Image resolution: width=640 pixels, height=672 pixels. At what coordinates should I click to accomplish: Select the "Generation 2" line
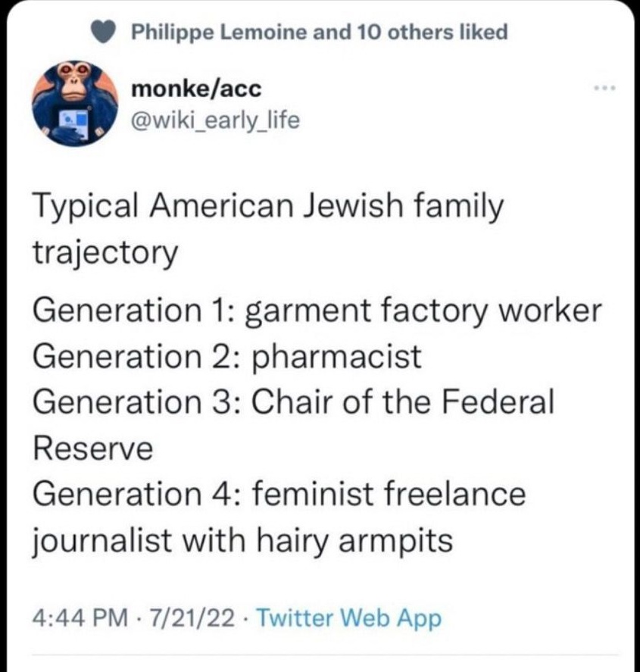tap(226, 356)
